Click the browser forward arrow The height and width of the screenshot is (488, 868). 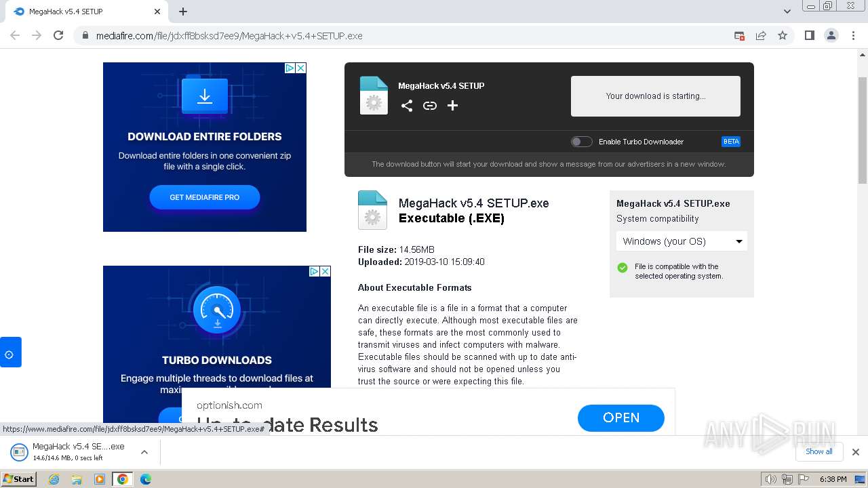point(37,35)
